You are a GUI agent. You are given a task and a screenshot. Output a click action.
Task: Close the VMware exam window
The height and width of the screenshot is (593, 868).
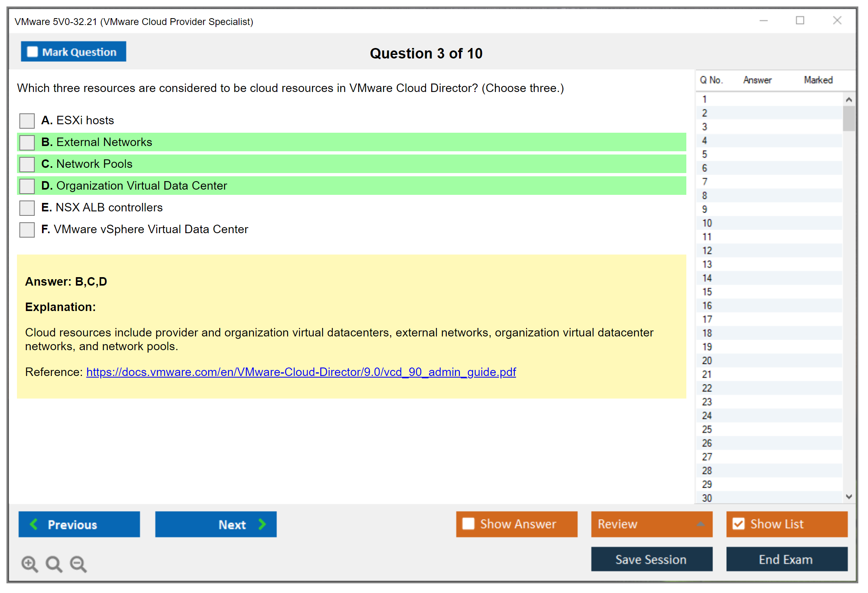[x=837, y=21]
